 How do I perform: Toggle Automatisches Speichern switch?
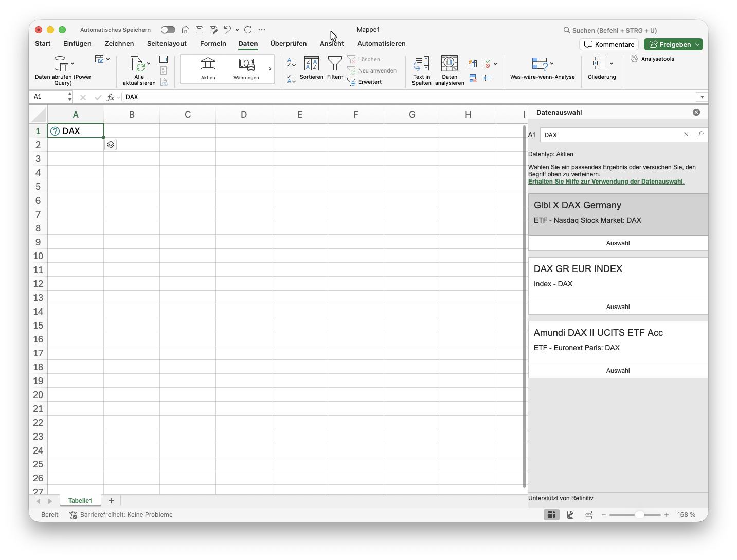(x=168, y=30)
